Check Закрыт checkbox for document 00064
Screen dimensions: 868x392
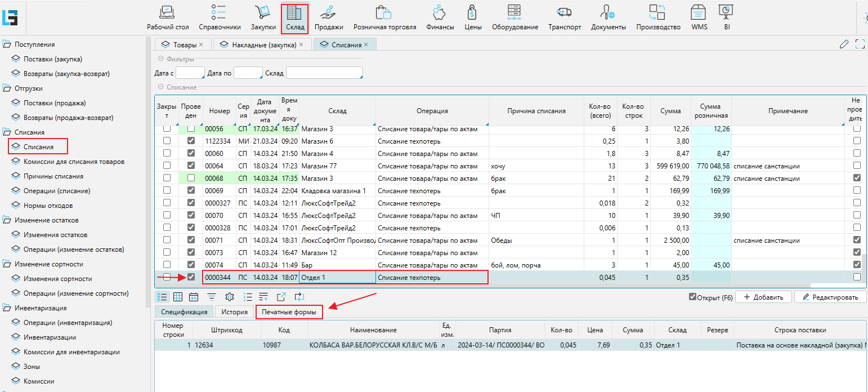tap(167, 166)
